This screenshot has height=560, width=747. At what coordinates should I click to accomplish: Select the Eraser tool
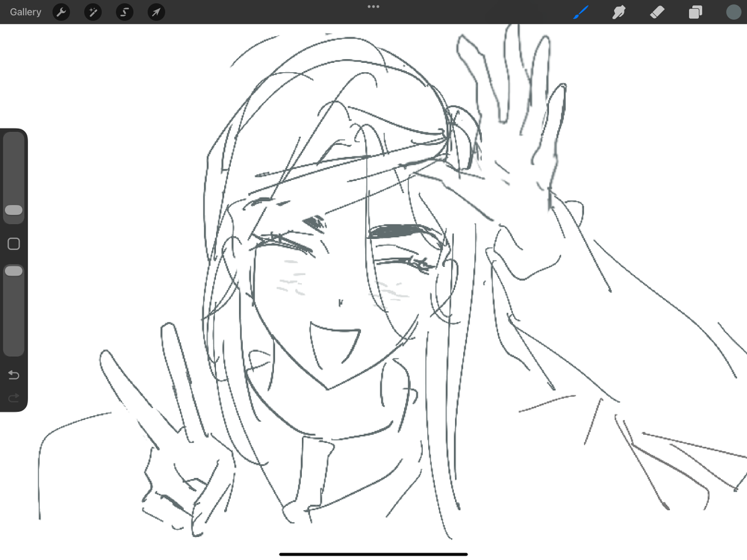pos(657,12)
